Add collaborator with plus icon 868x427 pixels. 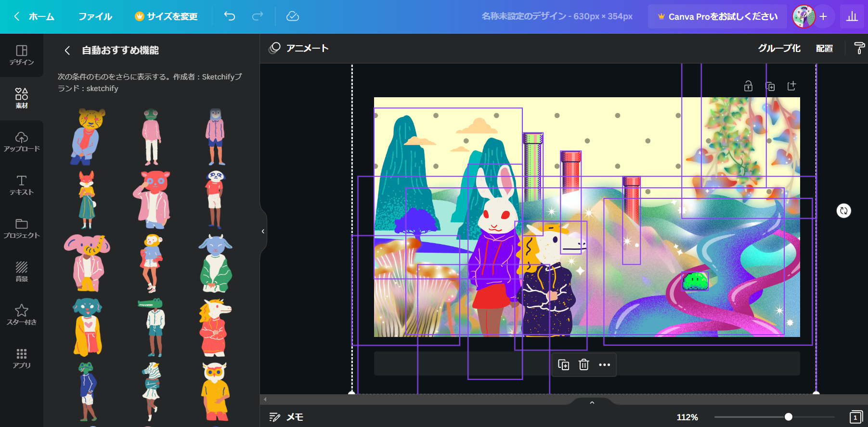(x=823, y=16)
